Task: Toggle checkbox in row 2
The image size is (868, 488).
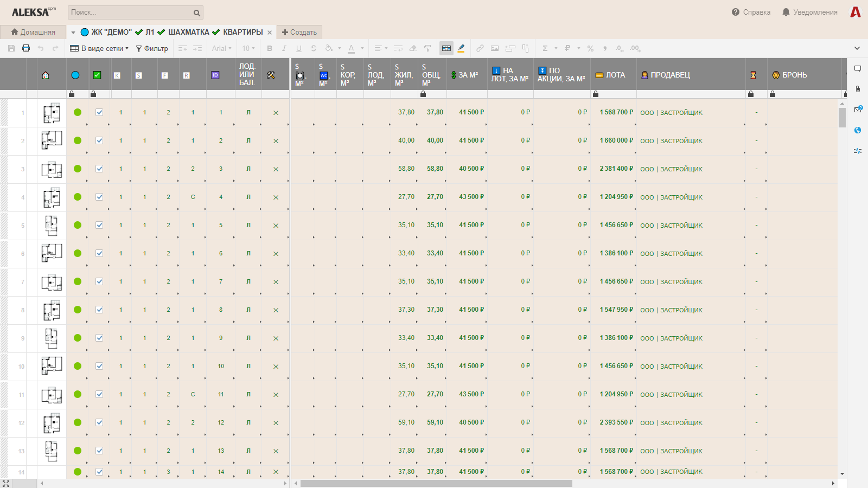Action: coord(99,140)
